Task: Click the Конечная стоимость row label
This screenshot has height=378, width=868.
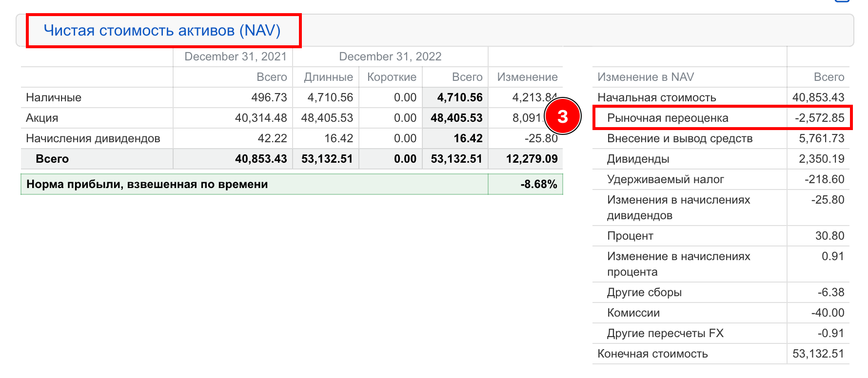Action: tap(652, 354)
